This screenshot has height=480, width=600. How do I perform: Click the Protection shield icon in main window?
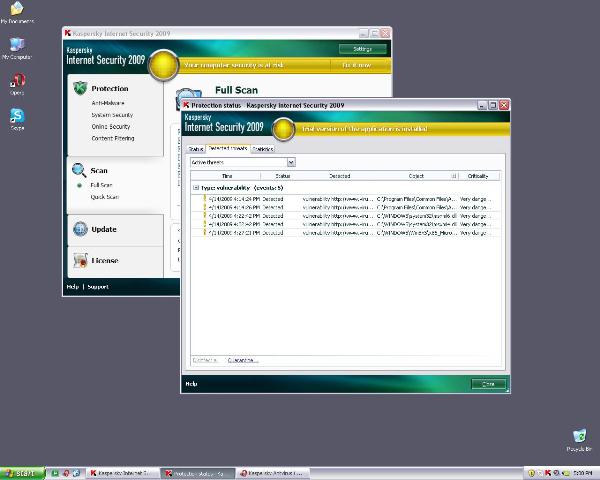pos(80,88)
